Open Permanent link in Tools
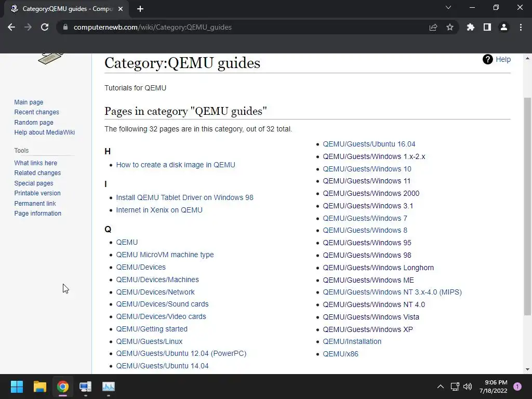 pos(35,204)
